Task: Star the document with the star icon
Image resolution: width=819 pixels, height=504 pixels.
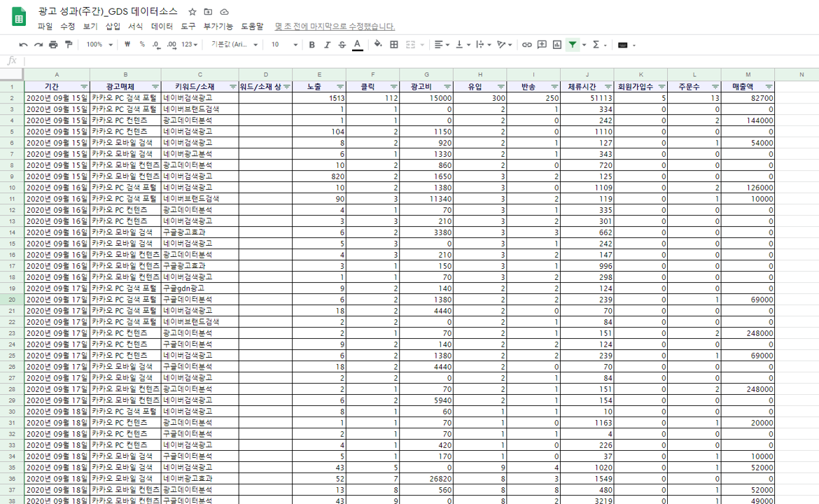Action: tap(192, 11)
